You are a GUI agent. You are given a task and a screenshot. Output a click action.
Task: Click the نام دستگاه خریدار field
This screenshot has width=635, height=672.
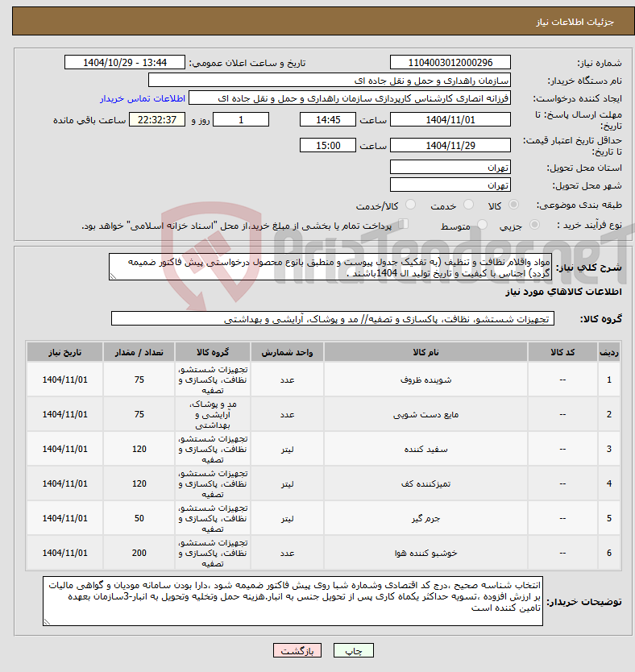[x=330, y=80]
